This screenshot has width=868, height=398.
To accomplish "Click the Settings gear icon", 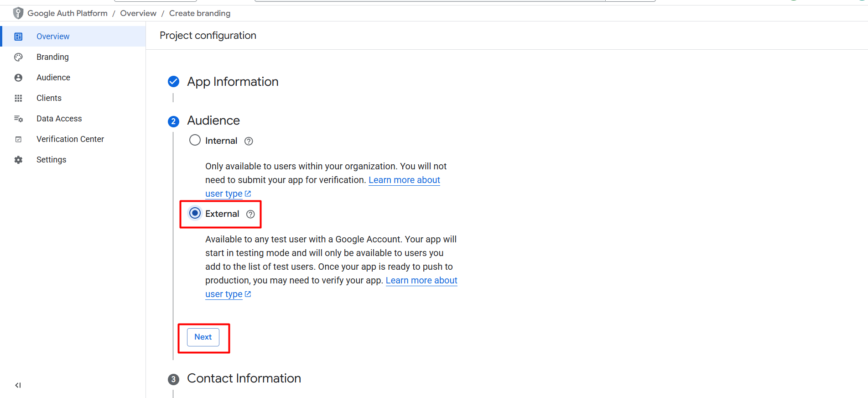I will pos(18,160).
